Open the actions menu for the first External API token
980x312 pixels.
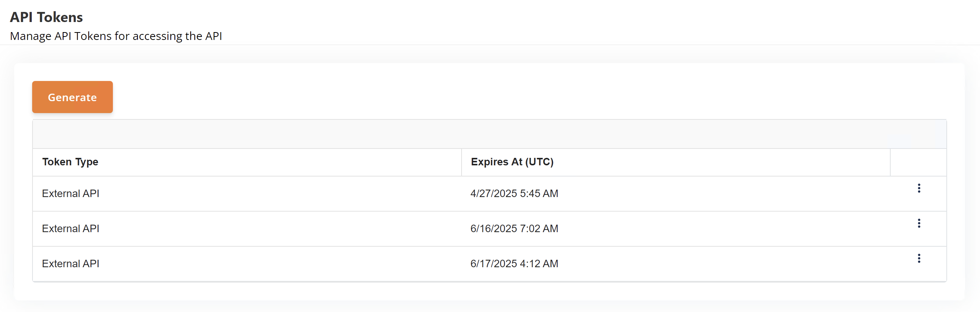click(x=919, y=188)
